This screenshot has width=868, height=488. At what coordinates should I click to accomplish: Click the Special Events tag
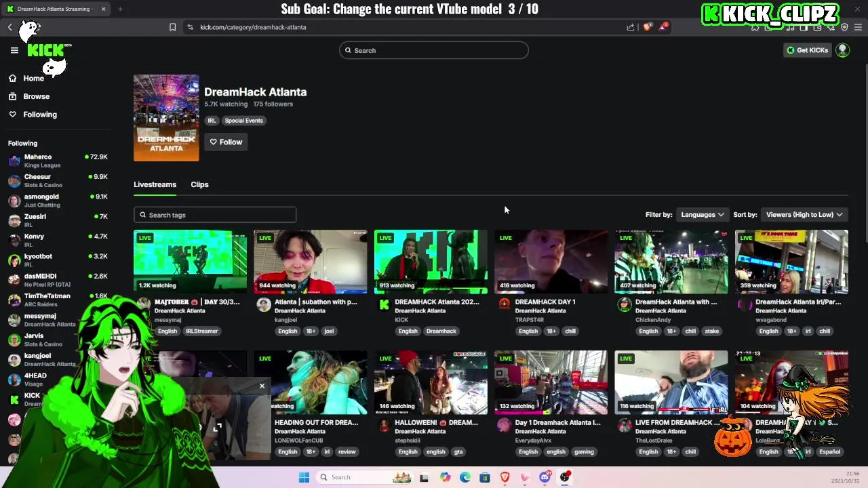pos(243,121)
